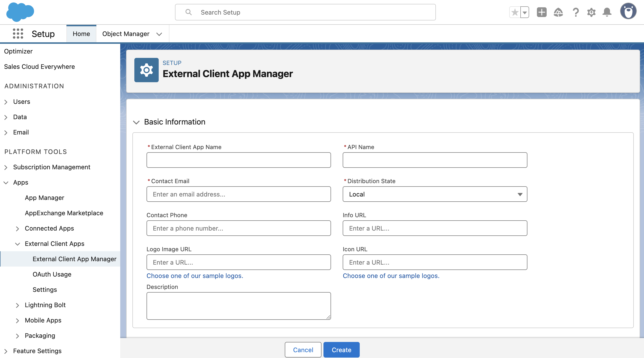Expand the Users section chevron
This screenshot has height=358, width=644.
tap(6, 102)
